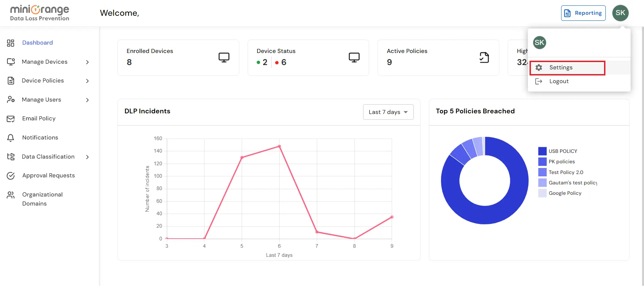Click the Google Policy legend swatch
644x286 pixels.
tap(542, 193)
